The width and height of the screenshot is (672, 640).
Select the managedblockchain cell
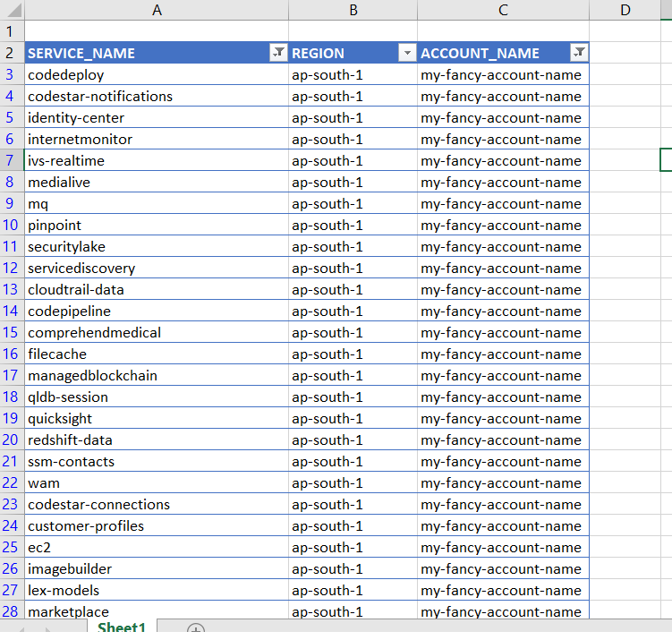point(157,375)
